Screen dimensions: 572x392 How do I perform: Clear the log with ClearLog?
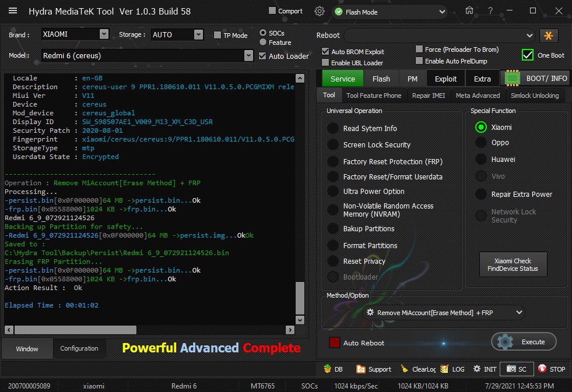(418, 369)
